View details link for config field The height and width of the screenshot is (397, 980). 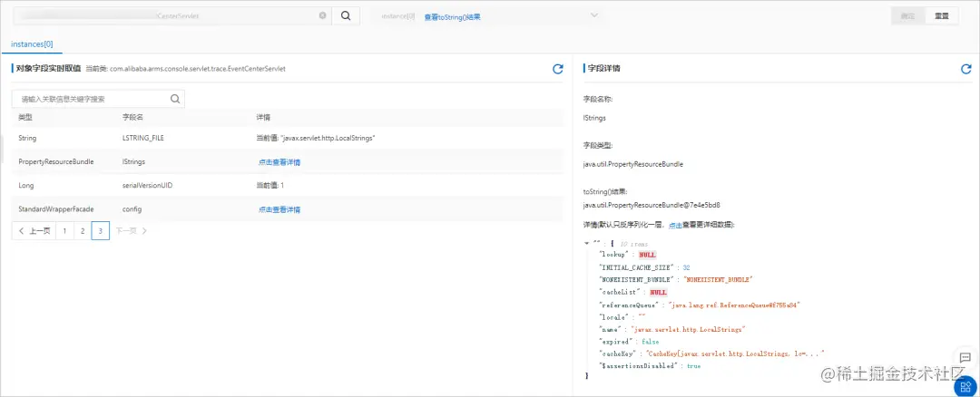(279, 209)
